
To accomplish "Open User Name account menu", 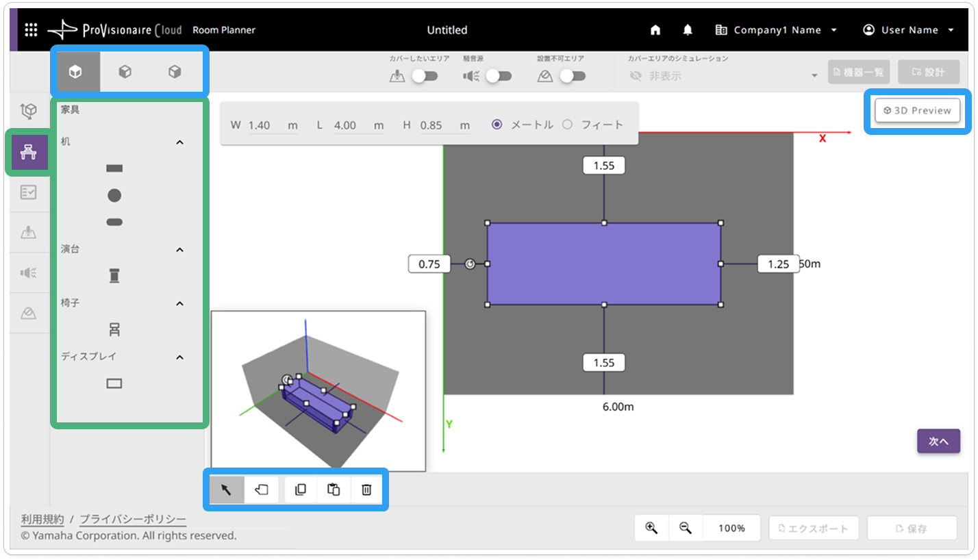I will (x=908, y=30).
